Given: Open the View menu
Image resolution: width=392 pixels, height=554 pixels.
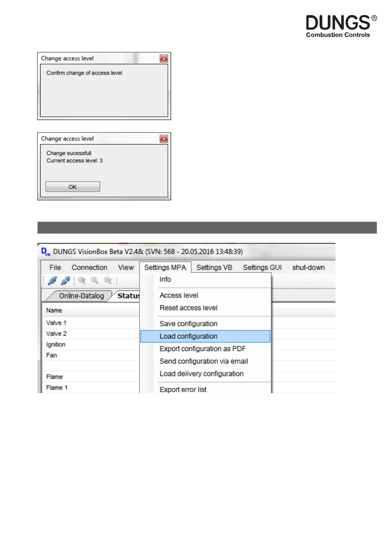Looking at the screenshot, I should coord(126,267).
